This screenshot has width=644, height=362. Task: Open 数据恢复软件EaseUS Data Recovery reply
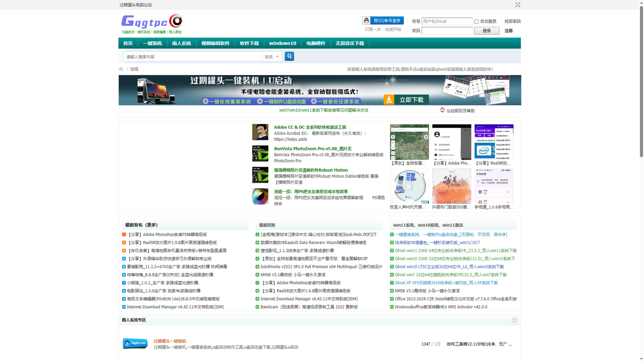click(x=314, y=243)
